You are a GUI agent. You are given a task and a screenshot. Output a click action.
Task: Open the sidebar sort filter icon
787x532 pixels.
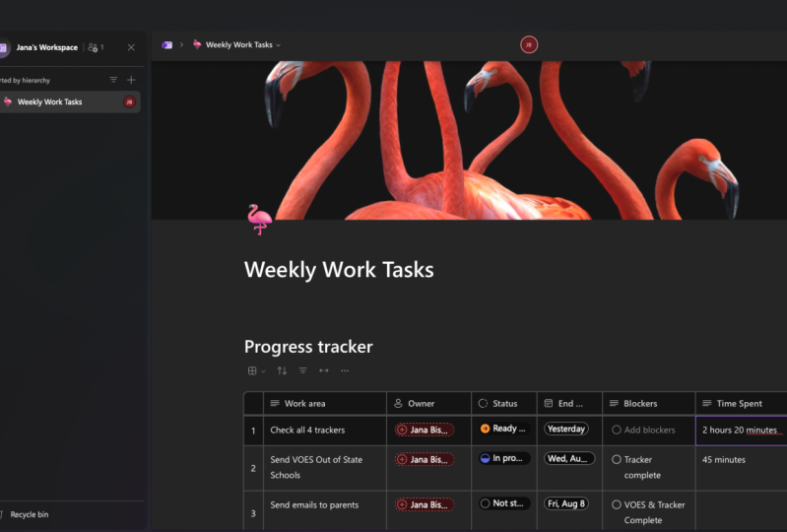click(113, 80)
